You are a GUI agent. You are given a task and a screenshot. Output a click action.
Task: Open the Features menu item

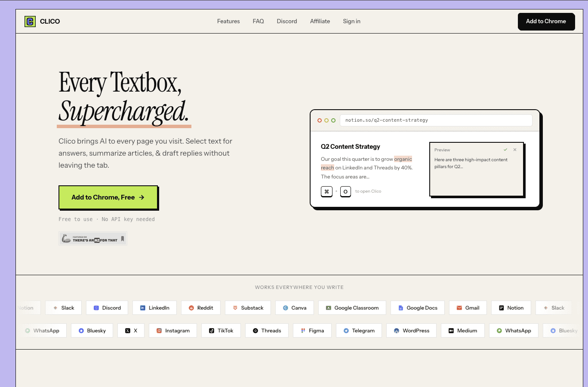tap(228, 21)
